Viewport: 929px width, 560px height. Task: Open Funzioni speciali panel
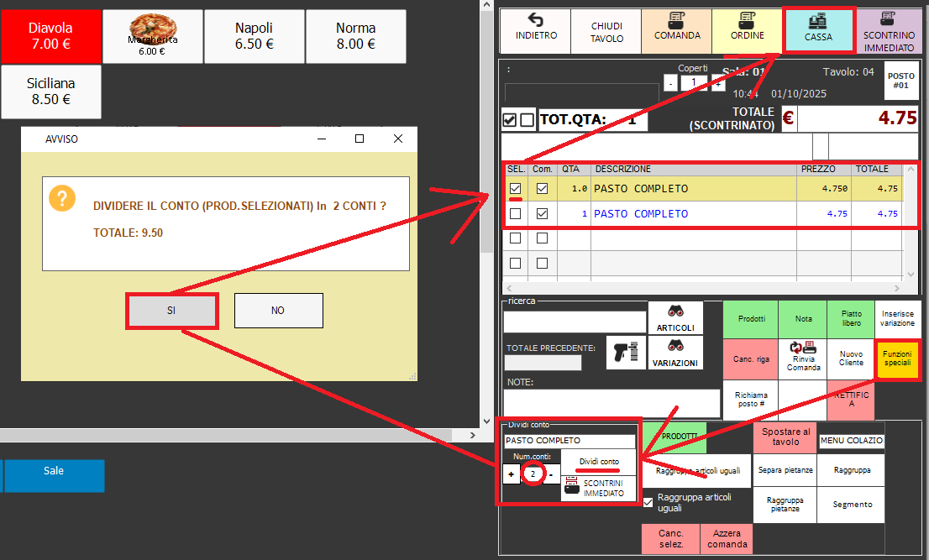pos(897,360)
